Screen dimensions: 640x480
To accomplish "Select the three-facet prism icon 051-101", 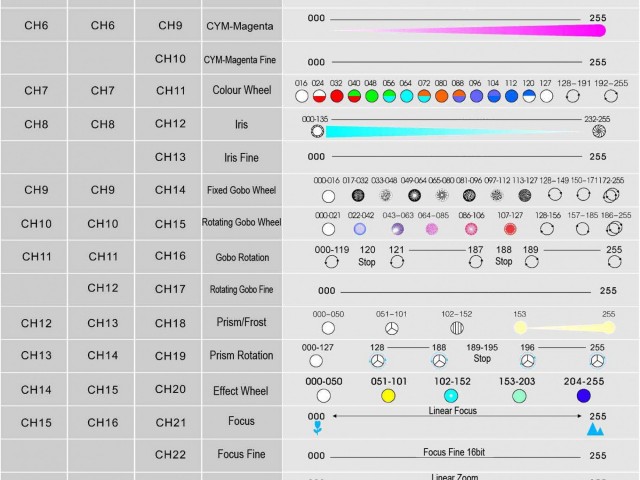I will 393,328.
